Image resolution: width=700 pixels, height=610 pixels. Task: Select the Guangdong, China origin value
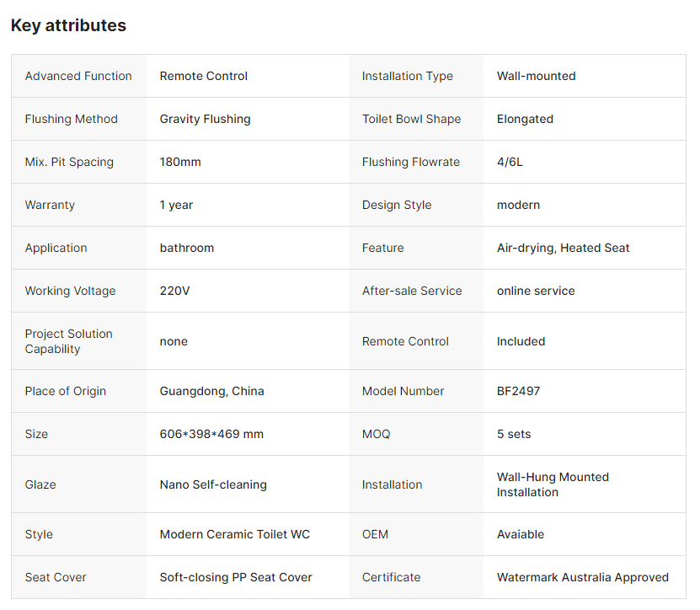[x=211, y=391]
